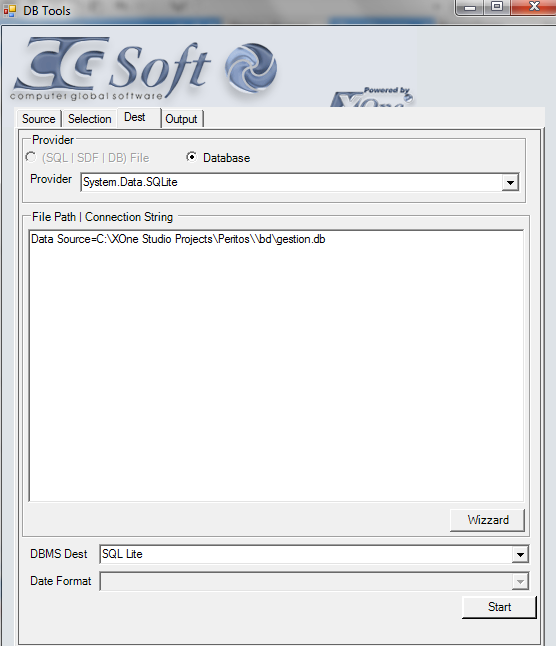This screenshot has width=556, height=646.
Task: Close the DB Tools window
Action: click(x=534, y=7)
